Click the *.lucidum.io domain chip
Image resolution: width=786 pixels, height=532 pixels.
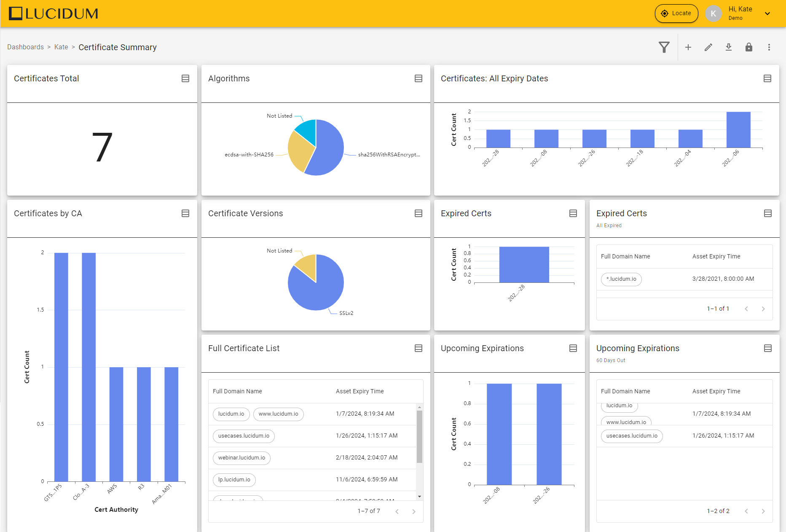pos(621,279)
